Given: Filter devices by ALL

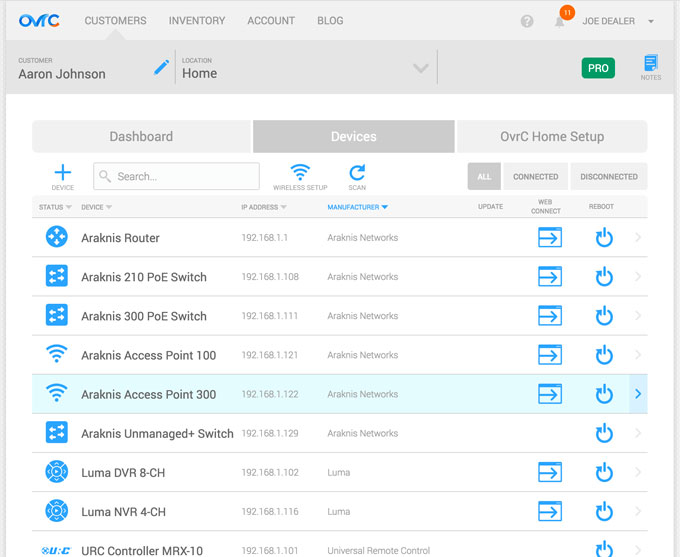Looking at the screenshot, I should coord(484,177).
